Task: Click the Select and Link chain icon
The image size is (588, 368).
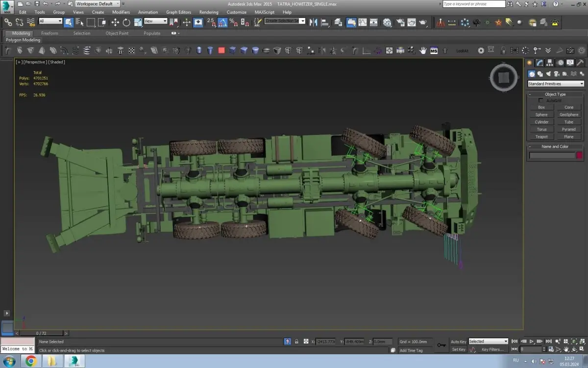Action: [8, 22]
